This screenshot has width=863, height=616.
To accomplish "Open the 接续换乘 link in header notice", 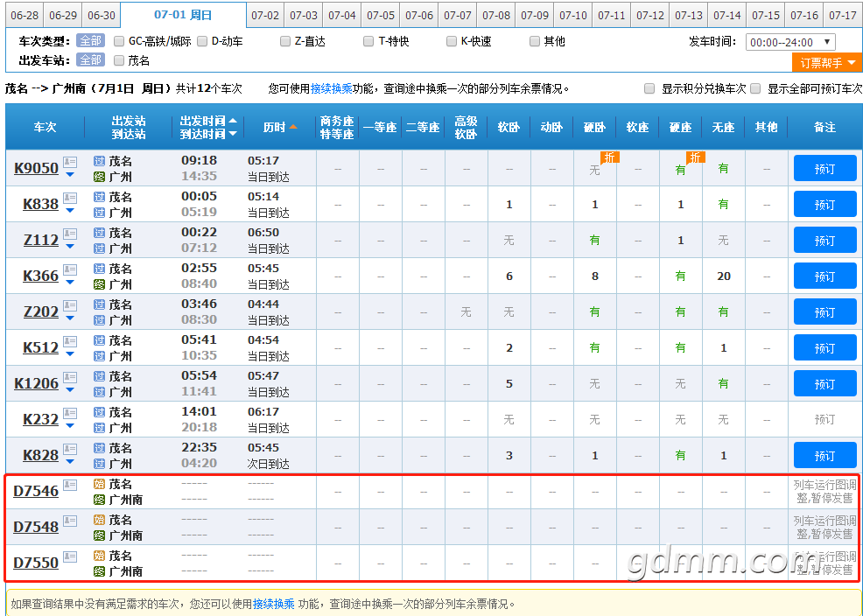I will coord(332,88).
